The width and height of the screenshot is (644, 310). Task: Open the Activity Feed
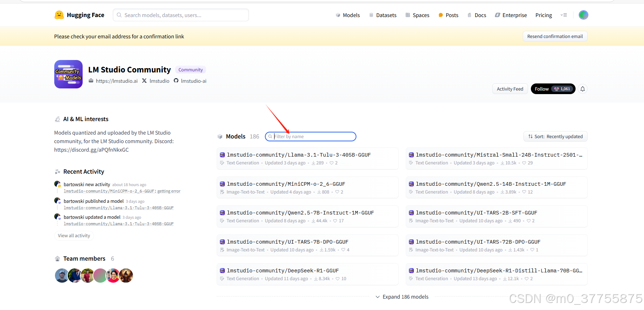coord(510,89)
